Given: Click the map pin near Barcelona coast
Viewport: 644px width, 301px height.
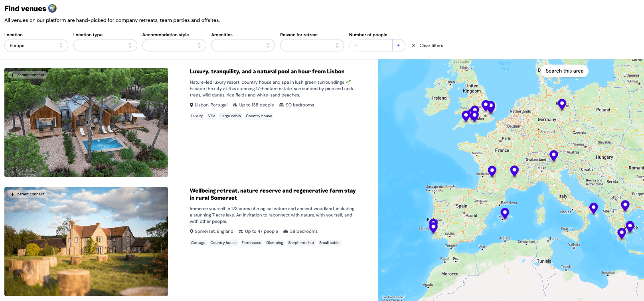Looking at the screenshot, I should [505, 212].
